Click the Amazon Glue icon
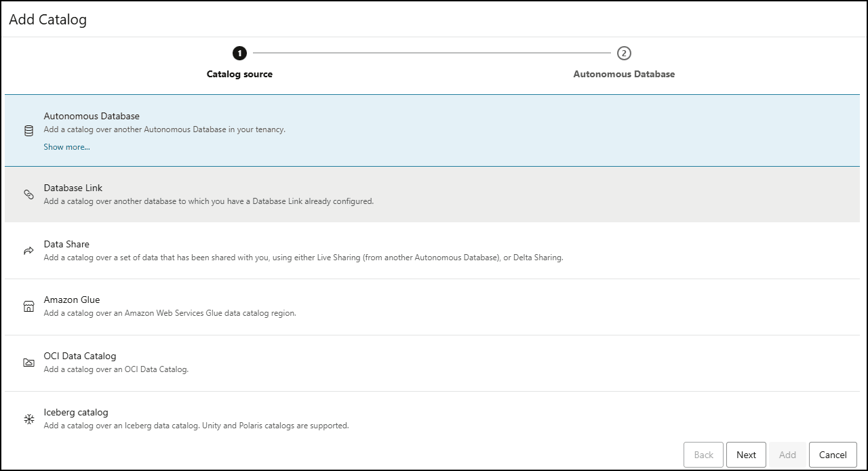Viewport: 868px width, 471px height. 28,306
